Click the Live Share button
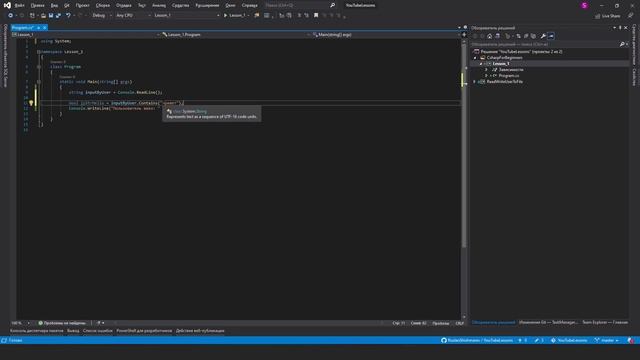The image size is (640, 360). click(607, 16)
